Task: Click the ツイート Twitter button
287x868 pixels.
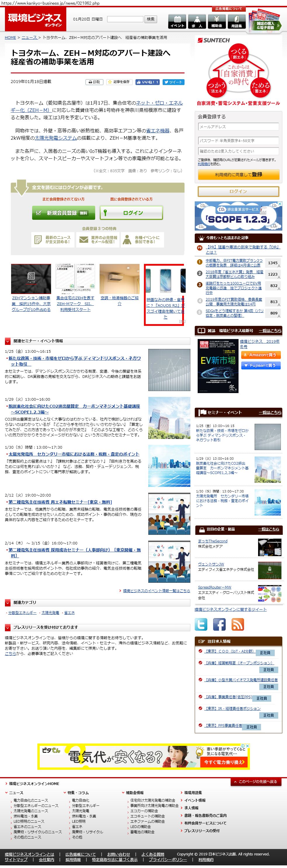Action: point(173,82)
